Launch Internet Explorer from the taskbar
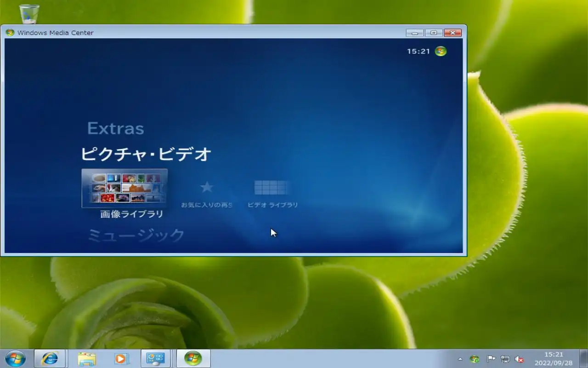This screenshot has height=368, width=588. tap(50, 358)
